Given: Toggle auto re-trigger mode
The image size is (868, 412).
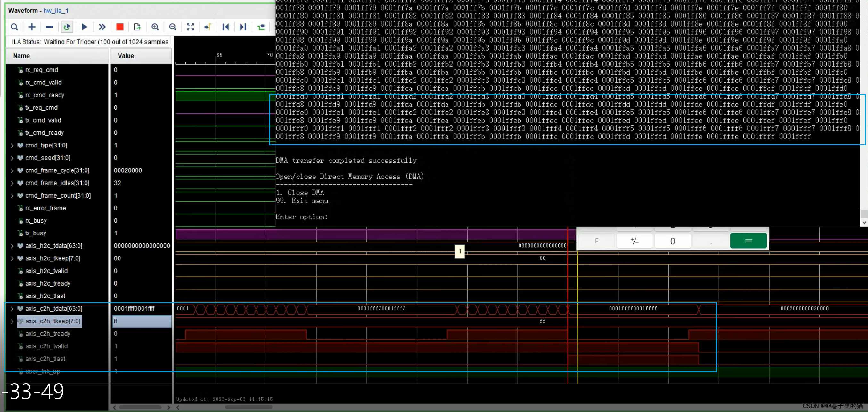Looking at the screenshot, I should [67, 27].
